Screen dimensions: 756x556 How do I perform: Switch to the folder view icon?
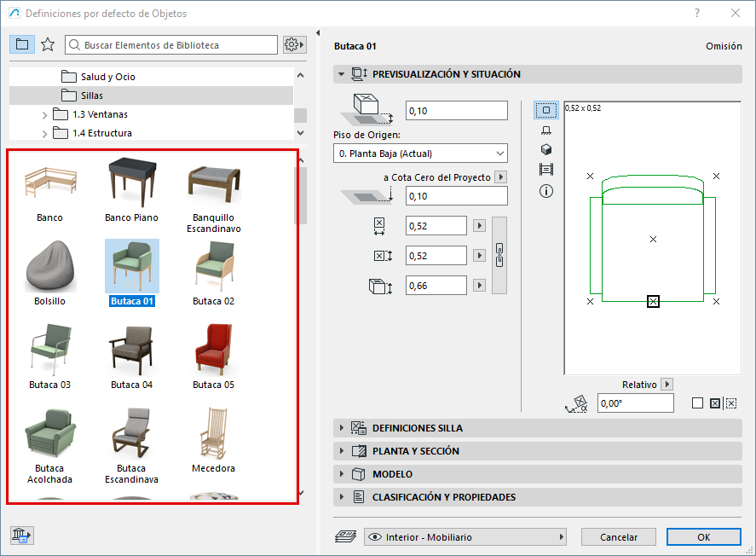22,44
